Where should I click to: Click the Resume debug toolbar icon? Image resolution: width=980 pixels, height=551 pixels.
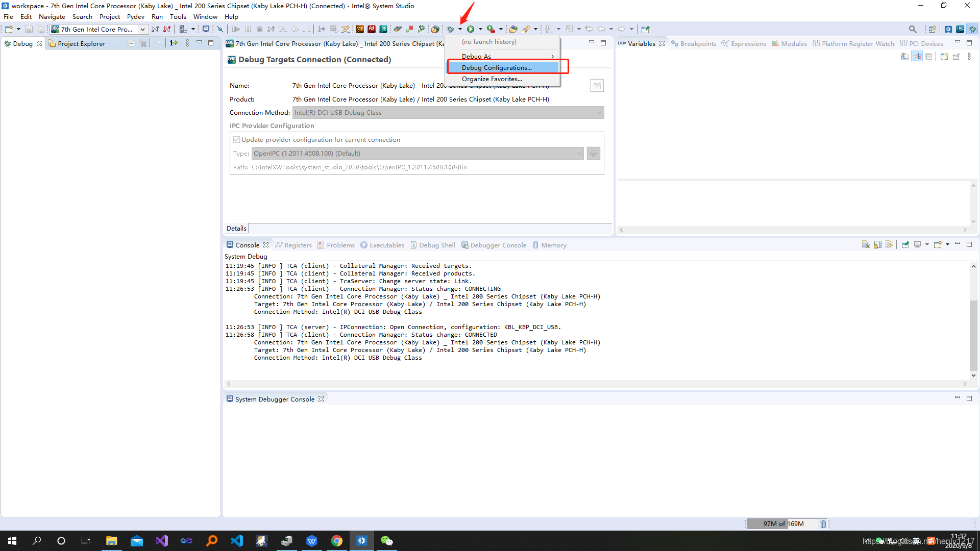236,29
